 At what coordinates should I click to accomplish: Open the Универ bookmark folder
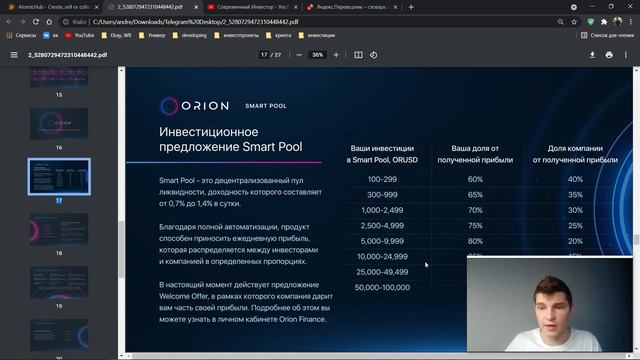[x=152, y=35]
